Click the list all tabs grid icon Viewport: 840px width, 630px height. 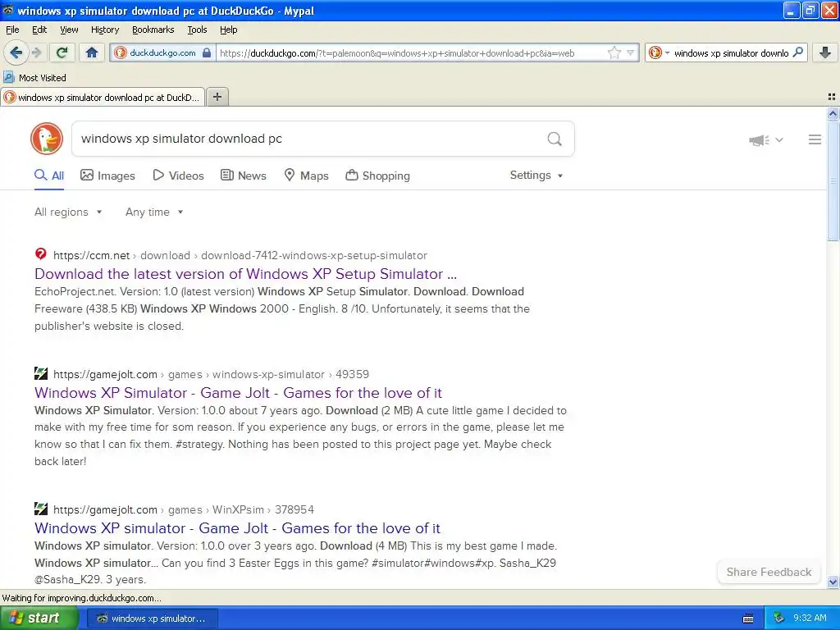click(832, 97)
